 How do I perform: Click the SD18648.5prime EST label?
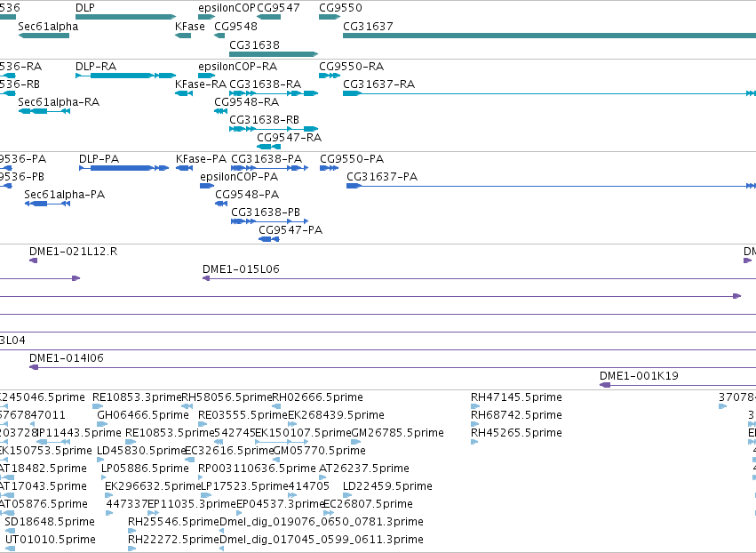(x=50, y=523)
